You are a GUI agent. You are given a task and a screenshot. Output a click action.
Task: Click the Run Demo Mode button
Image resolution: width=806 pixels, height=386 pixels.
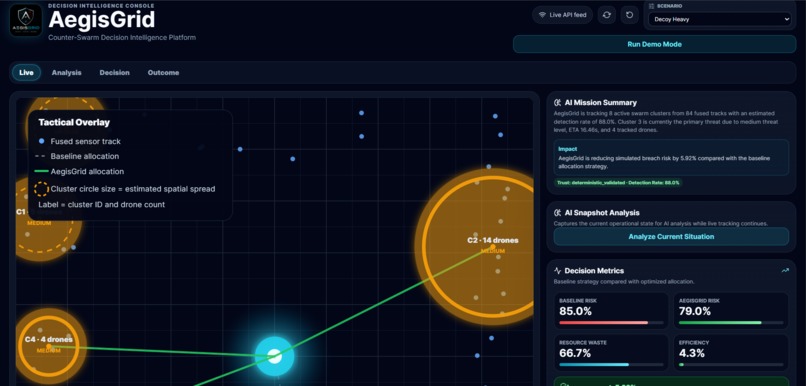654,44
